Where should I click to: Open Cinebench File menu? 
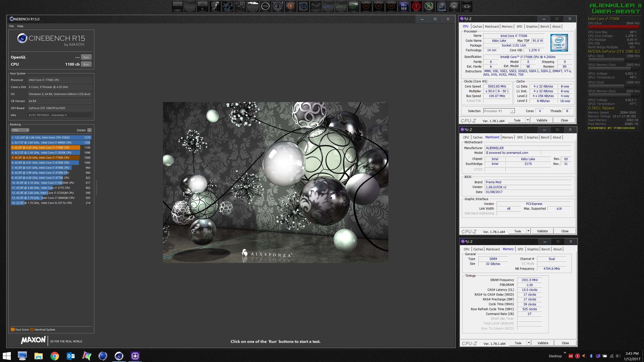[x=11, y=26]
